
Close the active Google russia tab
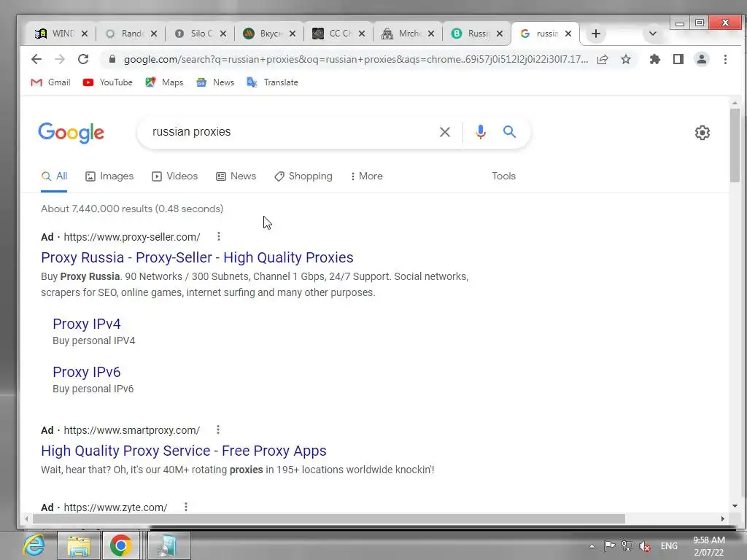(x=568, y=34)
